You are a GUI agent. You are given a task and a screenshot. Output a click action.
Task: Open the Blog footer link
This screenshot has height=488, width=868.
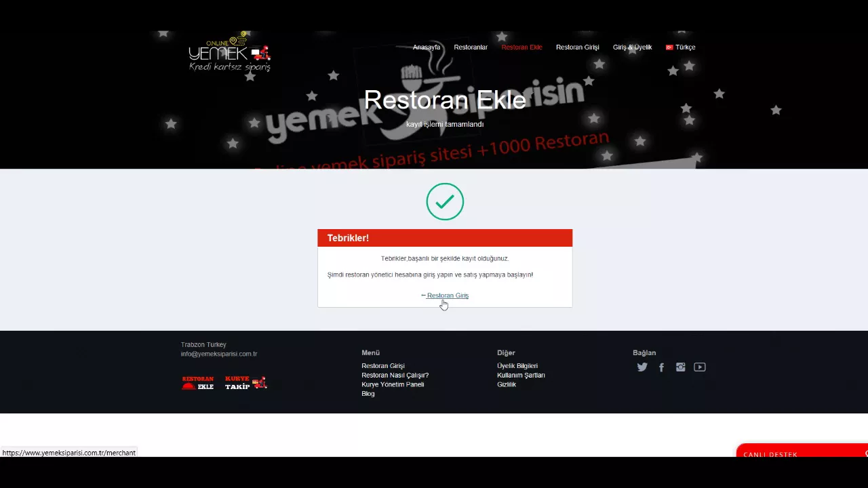(368, 394)
